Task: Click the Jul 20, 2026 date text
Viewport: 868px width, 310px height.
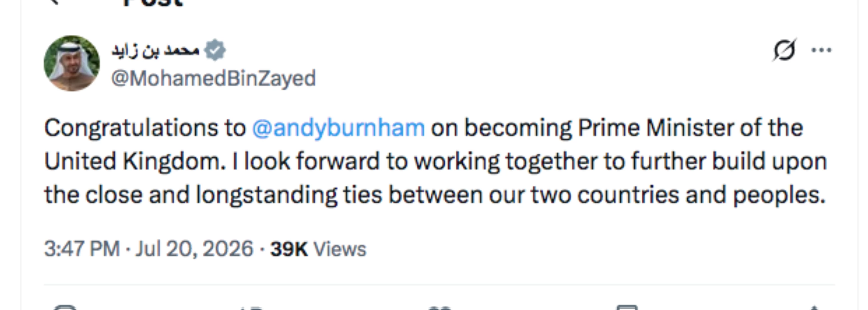Action: 194,249
